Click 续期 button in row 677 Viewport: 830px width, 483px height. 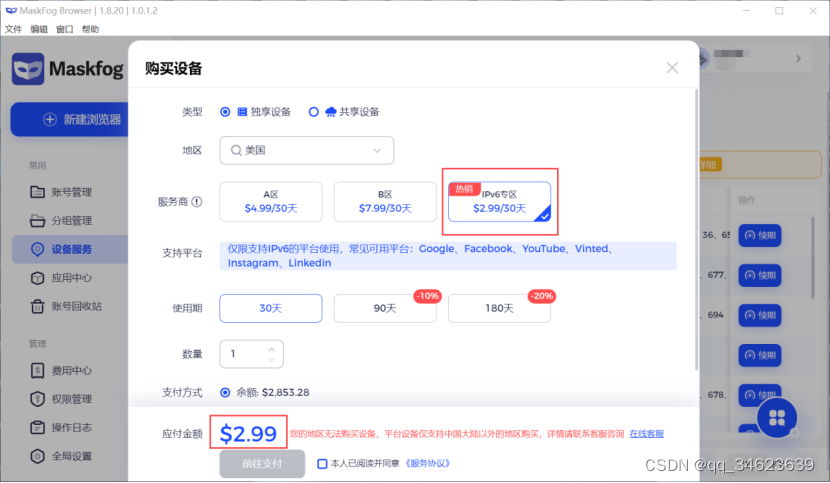[x=760, y=275]
